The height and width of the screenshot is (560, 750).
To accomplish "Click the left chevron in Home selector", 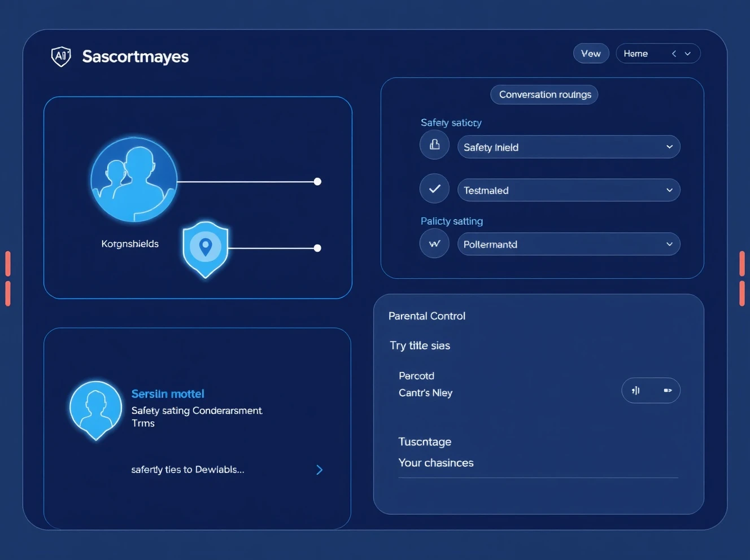I will pyautogui.click(x=674, y=54).
